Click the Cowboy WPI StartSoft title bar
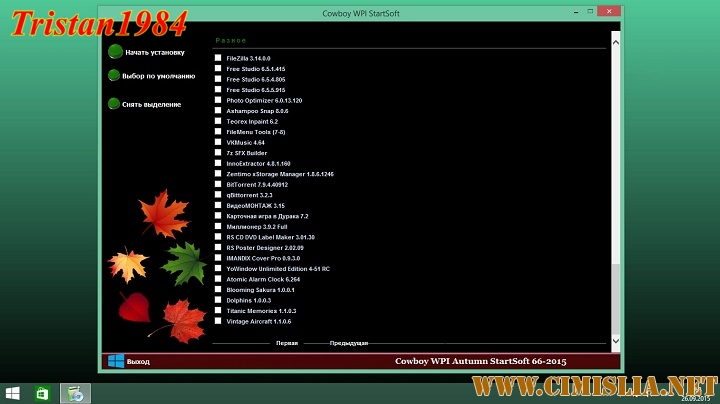 coord(360,13)
